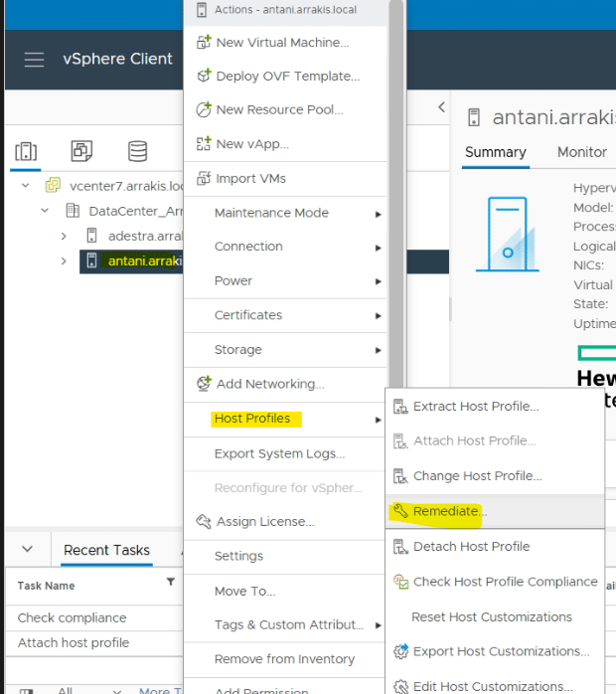Choose Reset Host Customizations
Screen dimensions: 616x694
495,616
